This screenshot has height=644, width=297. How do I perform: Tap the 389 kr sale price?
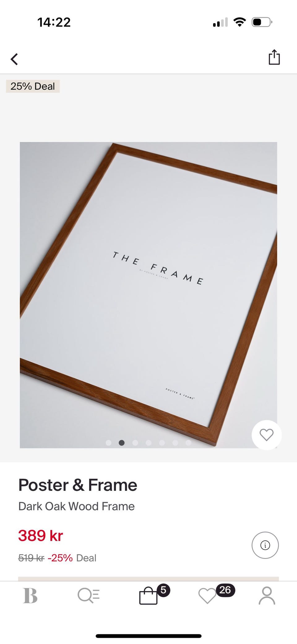[x=41, y=536]
